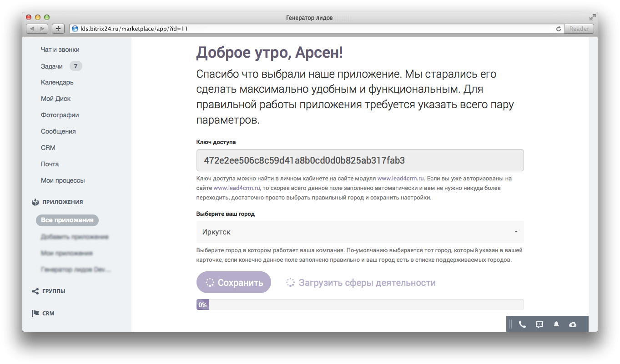Click the CRM flag icon in sidebar

(x=35, y=313)
